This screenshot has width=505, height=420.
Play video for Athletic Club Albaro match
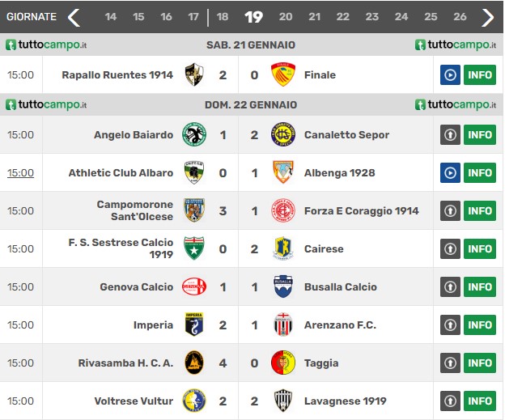pos(450,172)
